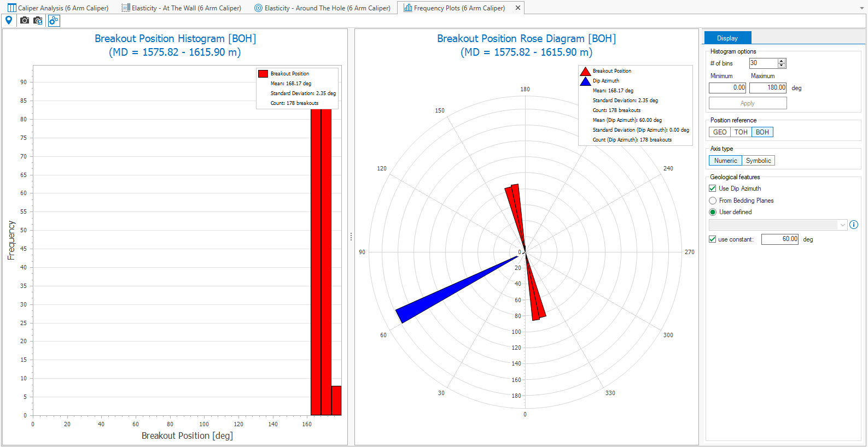Switch axis type to Symbolic
This screenshot has height=447, width=868.
pos(758,161)
